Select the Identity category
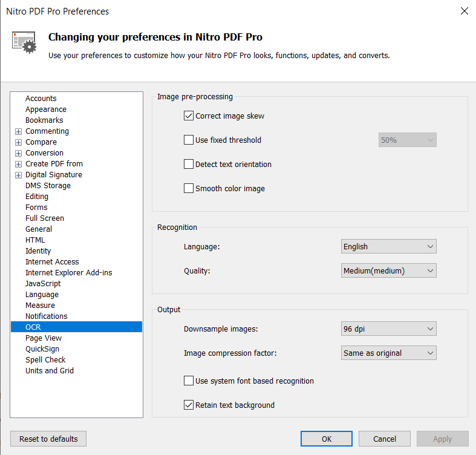This screenshot has width=476, height=455. tap(38, 251)
